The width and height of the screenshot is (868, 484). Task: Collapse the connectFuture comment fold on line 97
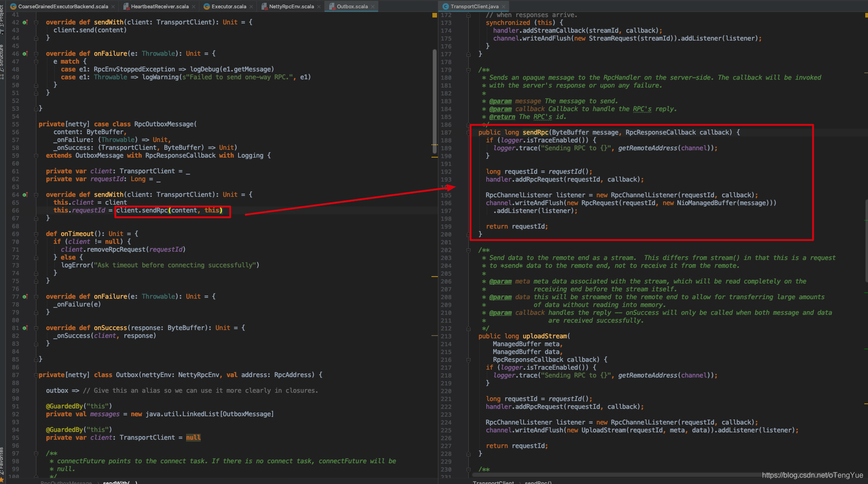click(x=36, y=453)
